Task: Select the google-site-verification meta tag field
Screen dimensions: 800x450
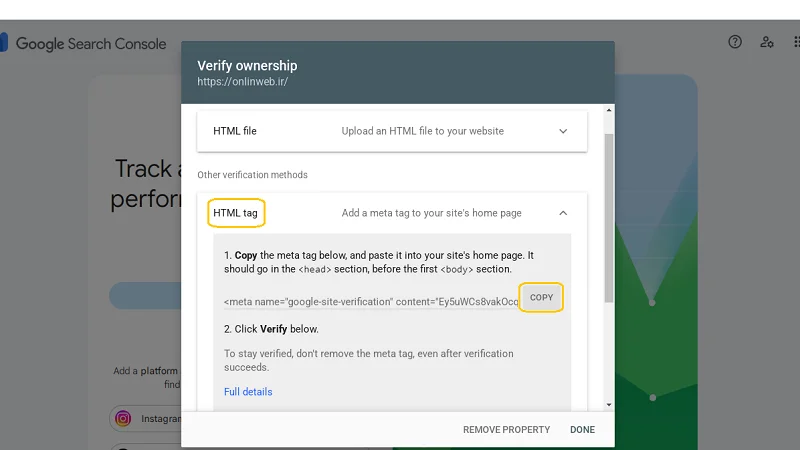Action: pos(371,302)
